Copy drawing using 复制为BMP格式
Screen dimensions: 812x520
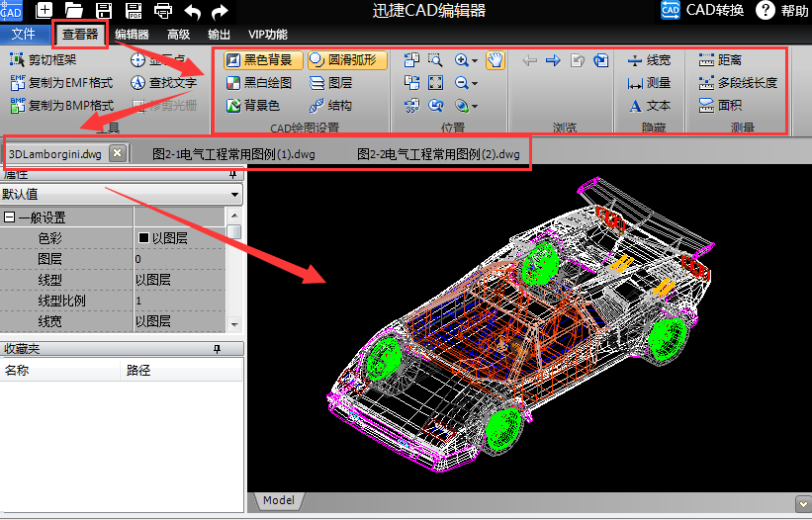61,106
